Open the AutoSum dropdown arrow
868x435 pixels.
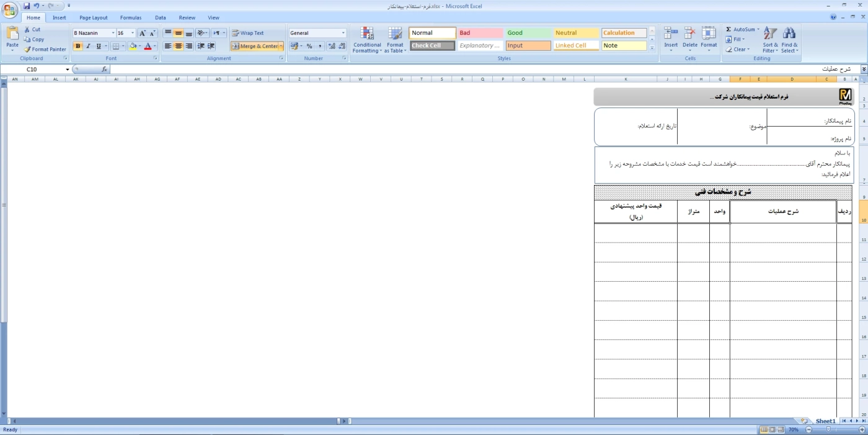pos(758,29)
